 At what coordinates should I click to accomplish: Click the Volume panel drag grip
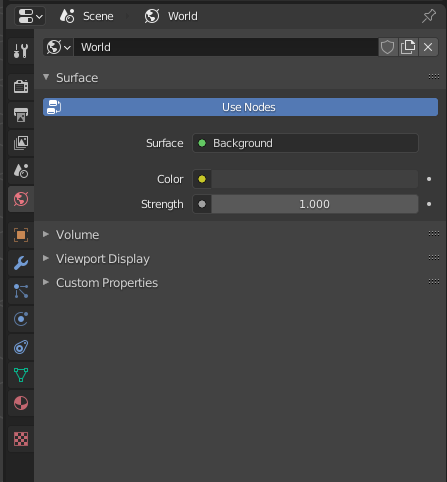tap(434, 234)
